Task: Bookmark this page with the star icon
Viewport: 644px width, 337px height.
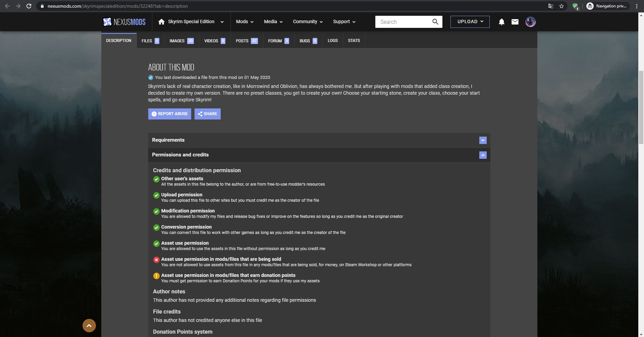Action: pyautogui.click(x=561, y=6)
